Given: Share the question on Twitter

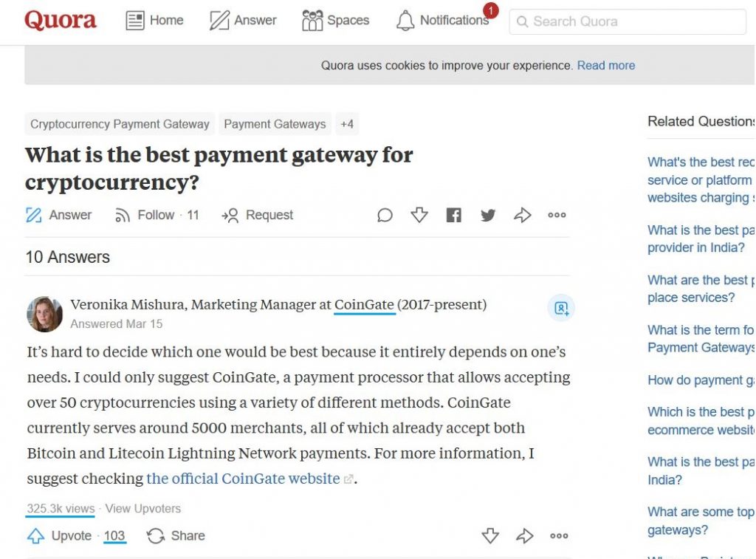Looking at the screenshot, I should [488, 215].
